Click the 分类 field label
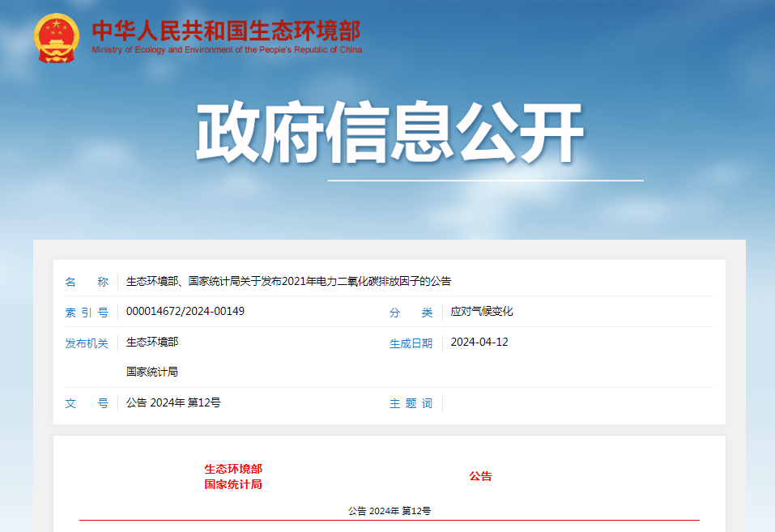This screenshot has height=532, width=775. point(411,313)
